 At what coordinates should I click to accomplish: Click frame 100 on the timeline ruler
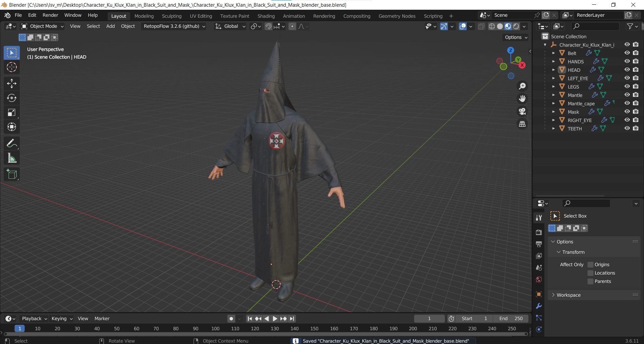click(215, 329)
